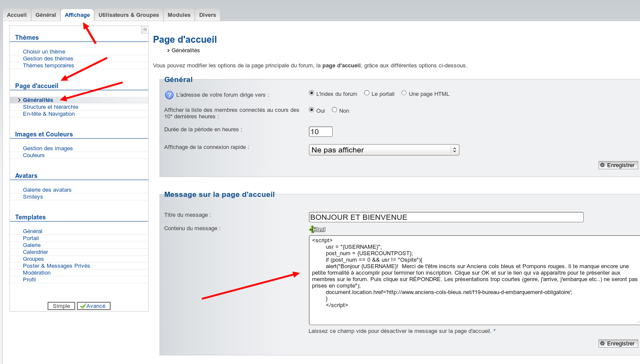Select the Une page HTML radio button
This screenshot has width=640, height=364.
coord(404,93)
